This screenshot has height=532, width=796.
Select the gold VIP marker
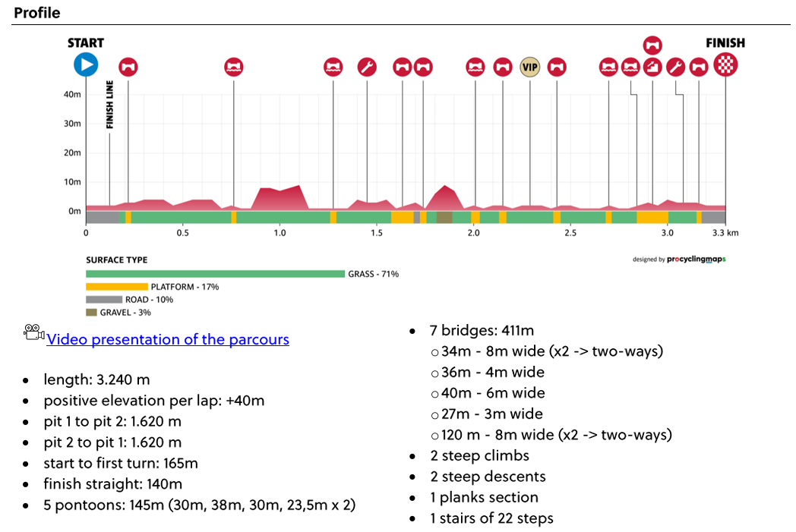tap(529, 67)
